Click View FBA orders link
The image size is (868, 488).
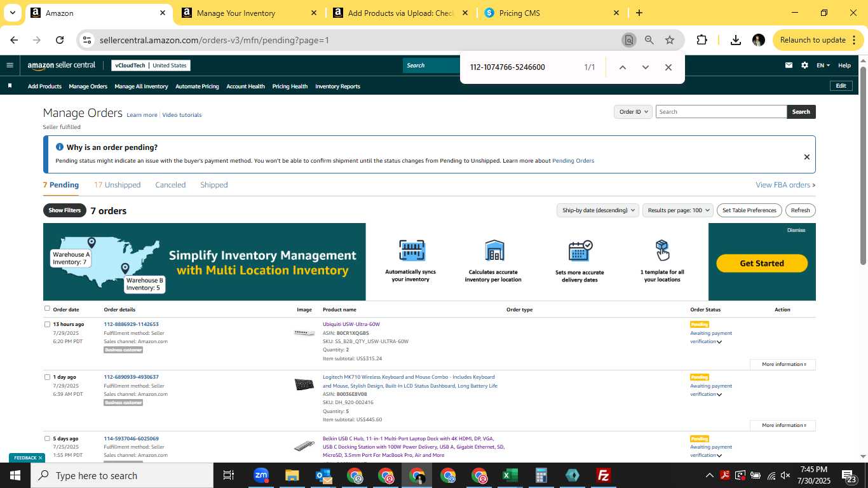(785, 185)
